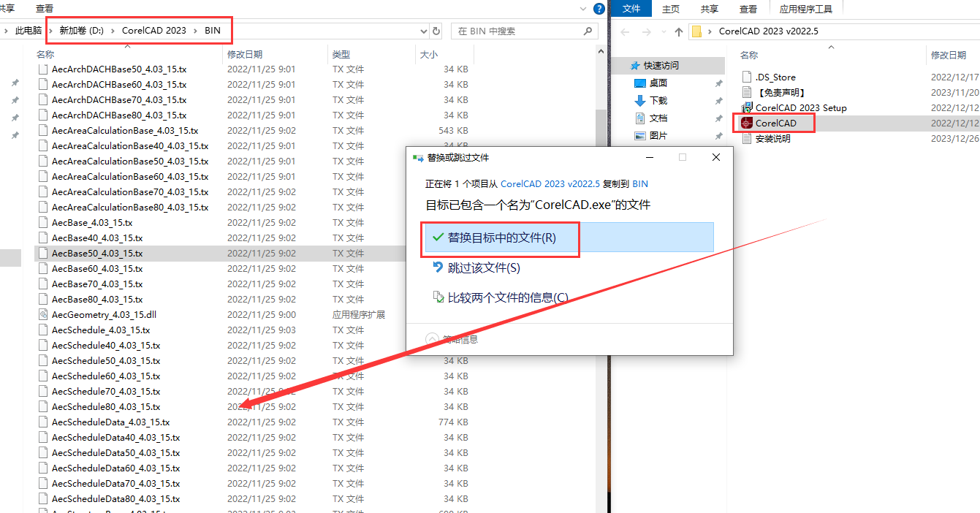Viewport: 980px width, 513px height.
Task: Click the .DS_Store file icon
Action: point(747,77)
